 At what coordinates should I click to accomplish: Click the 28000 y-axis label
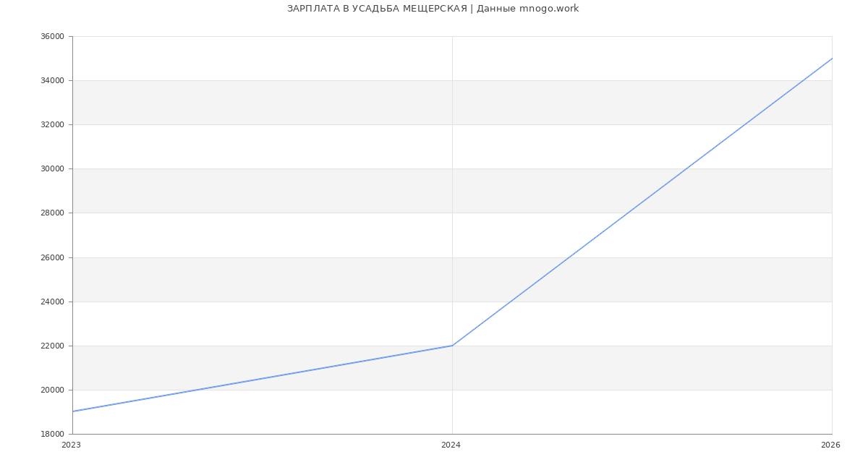click(x=52, y=213)
